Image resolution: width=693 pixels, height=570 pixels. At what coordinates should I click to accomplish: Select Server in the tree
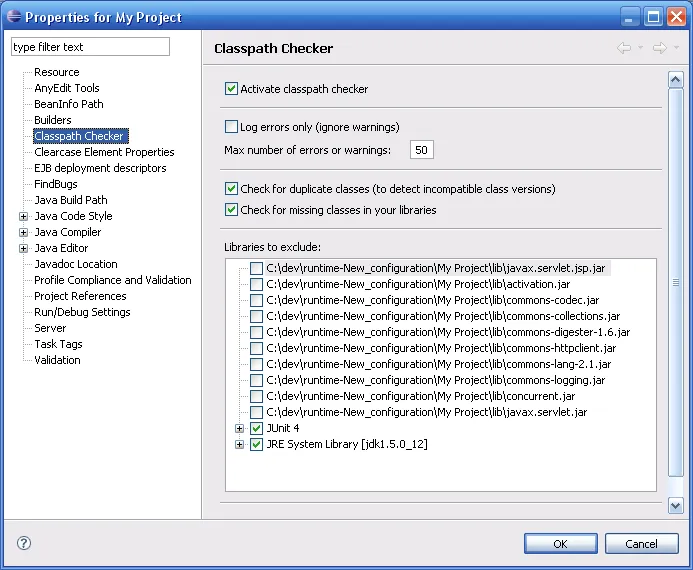[50, 328]
